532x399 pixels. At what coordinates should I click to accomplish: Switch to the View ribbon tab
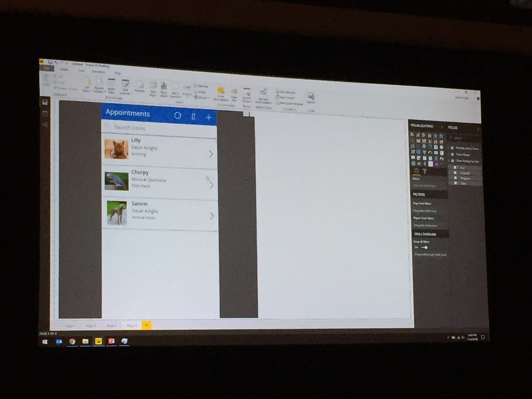coord(81,71)
